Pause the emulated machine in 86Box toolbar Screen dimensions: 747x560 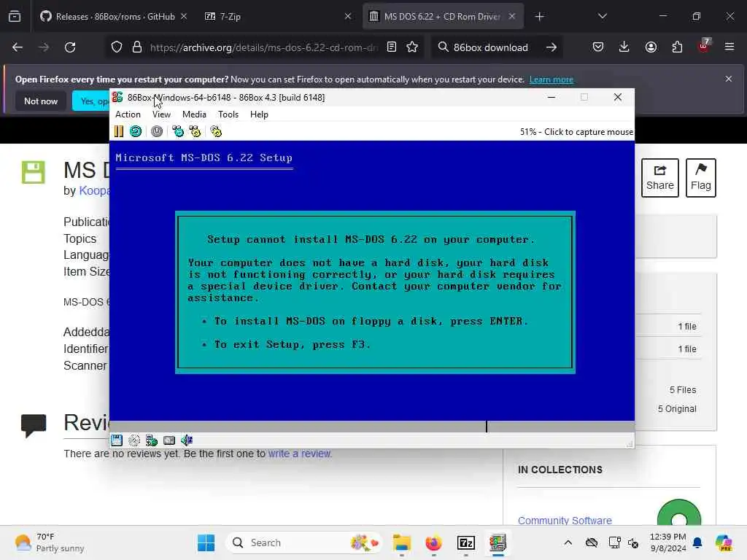119,131
